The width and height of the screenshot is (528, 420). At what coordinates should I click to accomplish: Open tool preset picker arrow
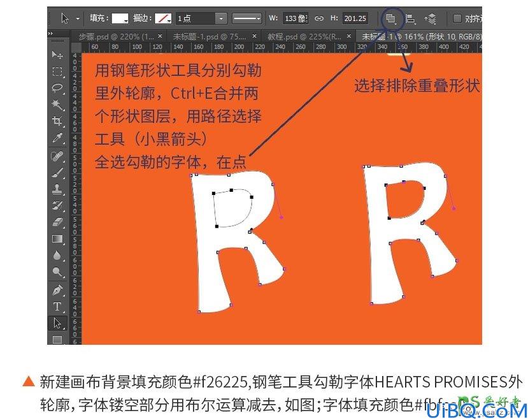(x=78, y=18)
